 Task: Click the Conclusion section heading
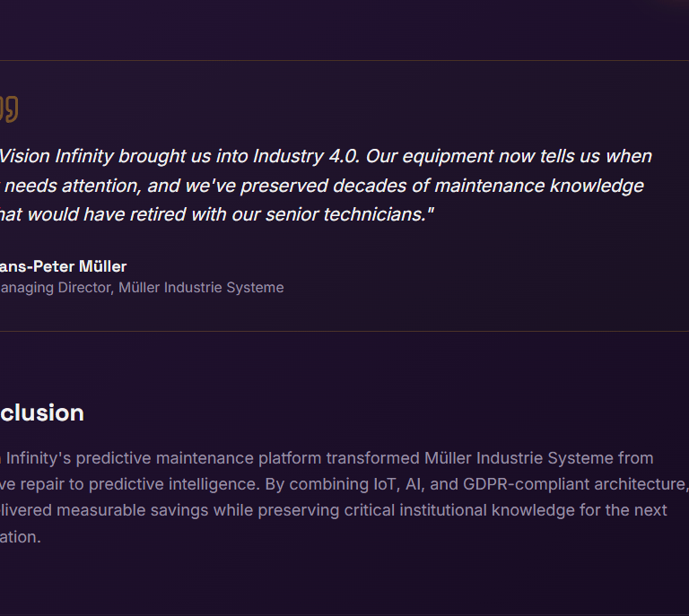point(42,412)
